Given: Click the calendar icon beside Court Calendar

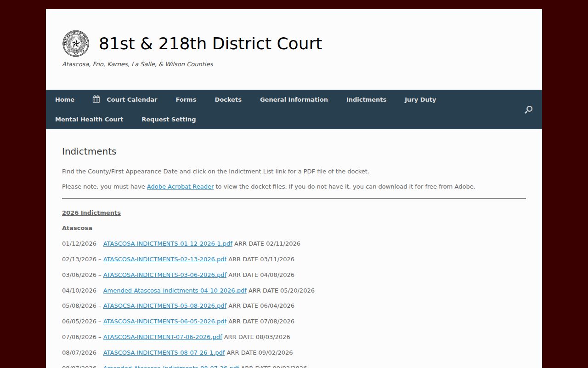Looking at the screenshot, I should pos(96,99).
